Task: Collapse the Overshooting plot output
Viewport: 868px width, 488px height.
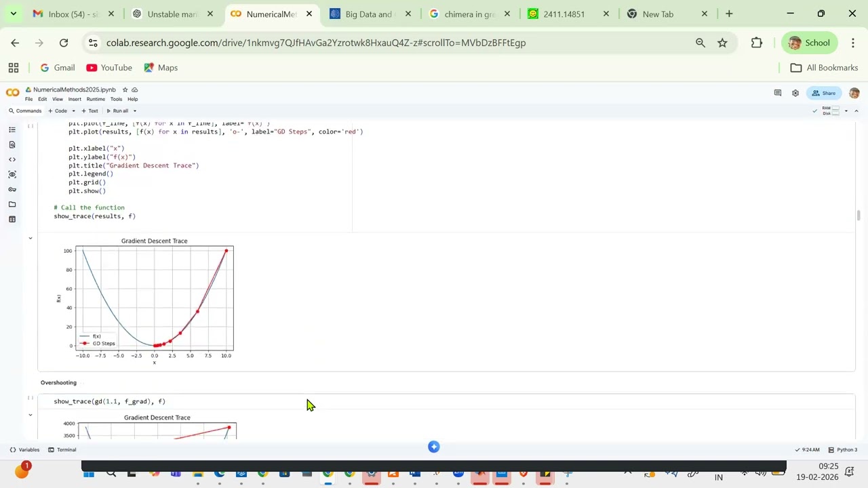Action: [31, 415]
